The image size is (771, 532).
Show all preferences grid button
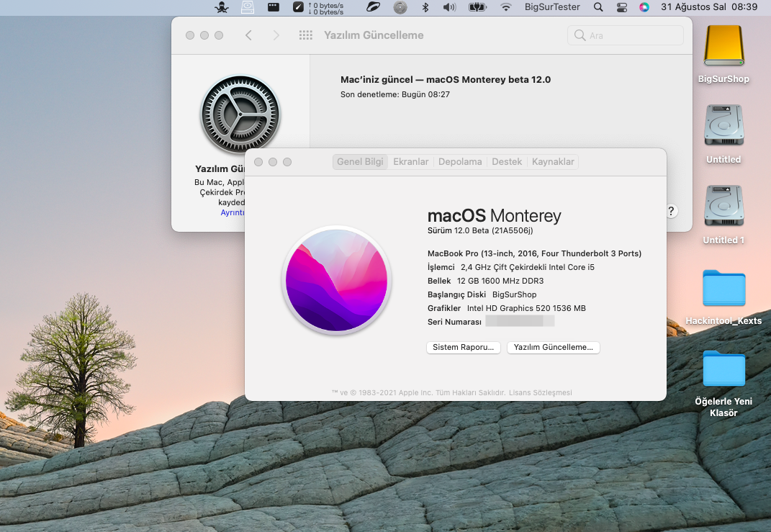click(x=305, y=35)
